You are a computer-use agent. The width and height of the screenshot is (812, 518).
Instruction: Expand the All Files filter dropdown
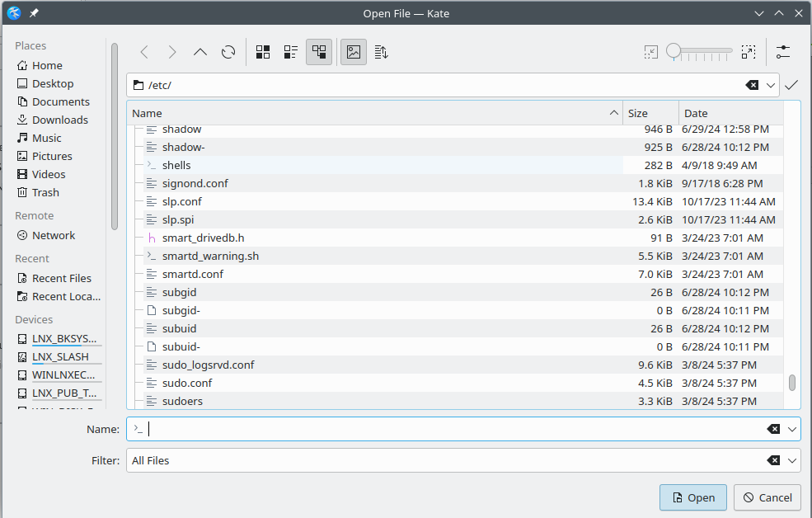tap(792, 460)
